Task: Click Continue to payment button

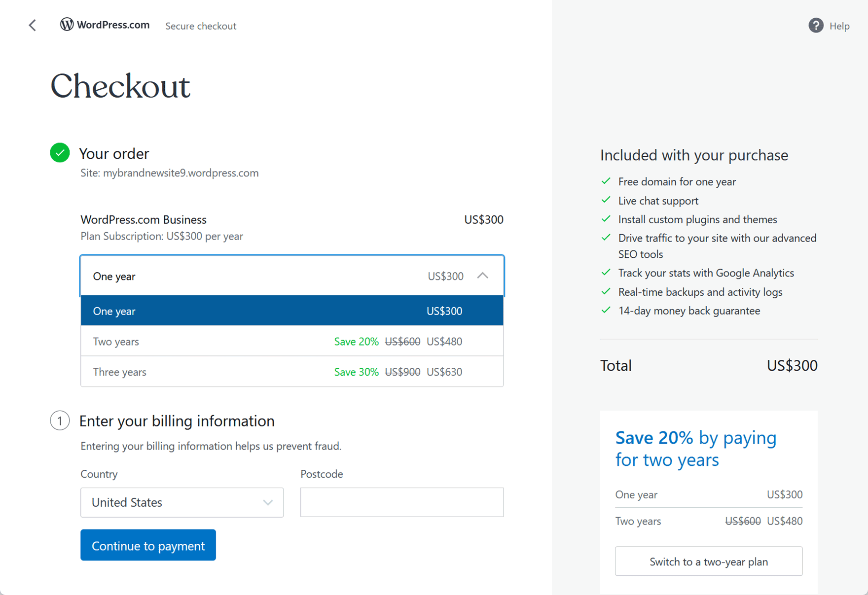Action: 148,545
